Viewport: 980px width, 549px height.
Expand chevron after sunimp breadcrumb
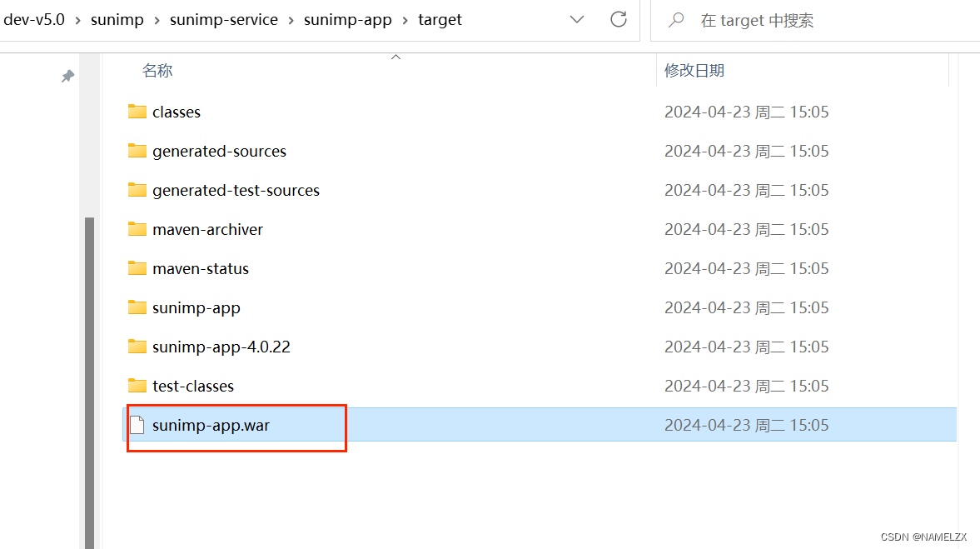pyautogui.click(x=157, y=20)
